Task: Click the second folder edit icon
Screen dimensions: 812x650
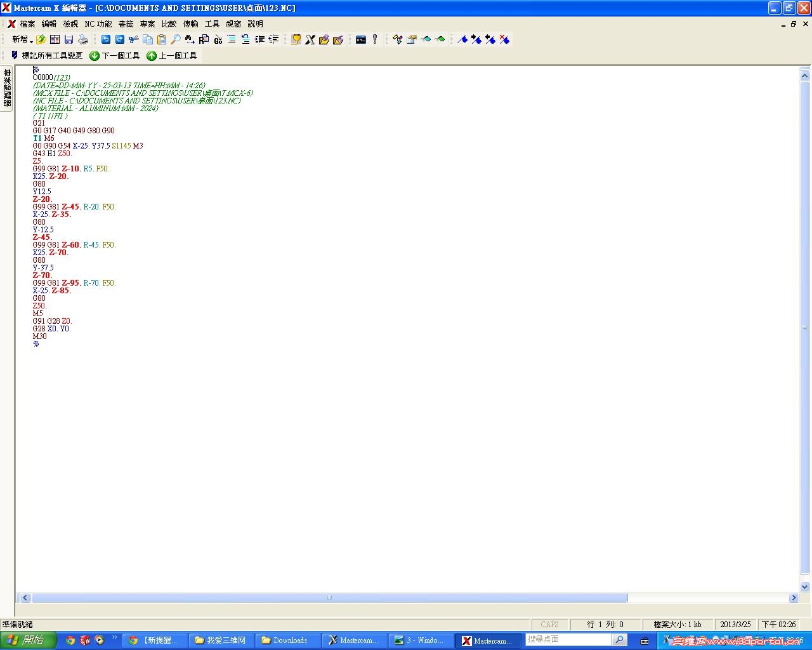Action: pyautogui.click(x=338, y=39)
